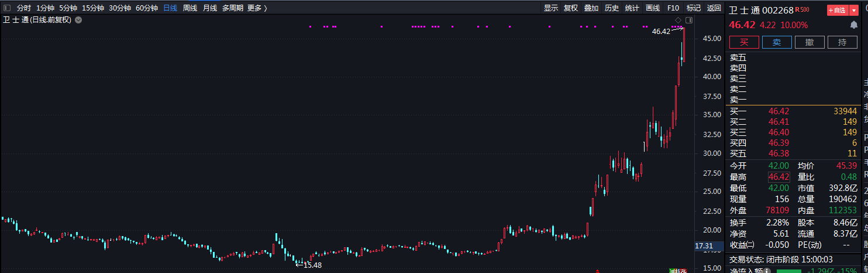Image resolution: width=868 pixels, height=273 pixels.
Task: Select the 30分钟 period
Action: (x=120, y=8)
